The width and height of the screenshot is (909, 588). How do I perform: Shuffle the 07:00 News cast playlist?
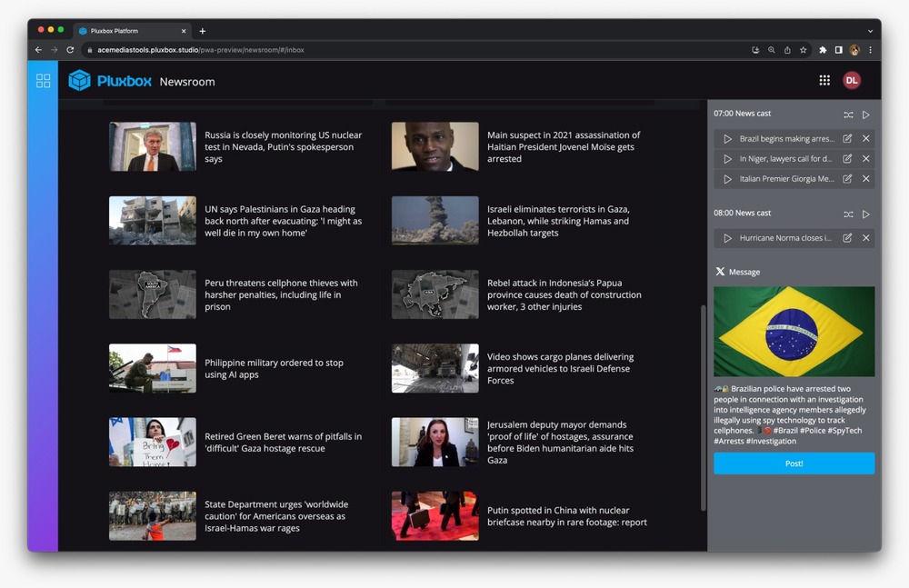(x=848, y=115)
